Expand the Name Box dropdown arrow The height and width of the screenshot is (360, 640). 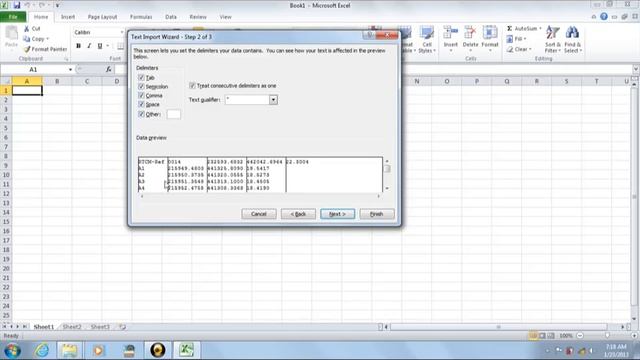coord(70,70)
